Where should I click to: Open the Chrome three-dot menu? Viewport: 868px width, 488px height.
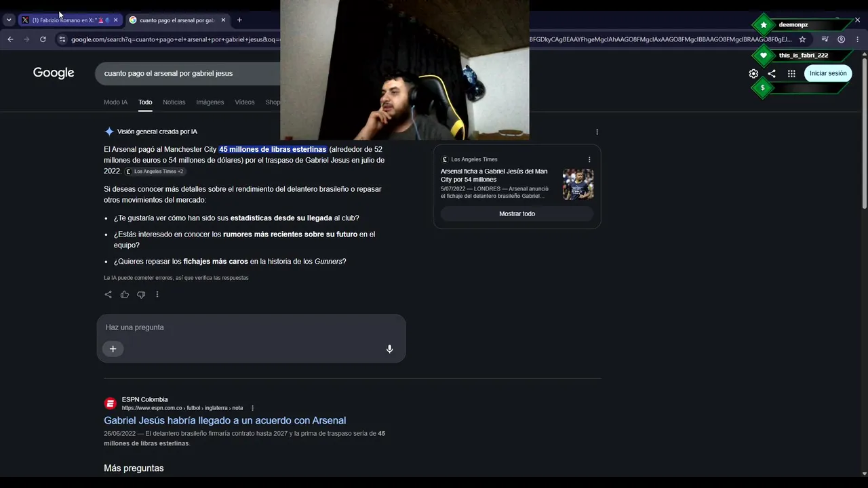pyautogui.click(x=857, y=39)
